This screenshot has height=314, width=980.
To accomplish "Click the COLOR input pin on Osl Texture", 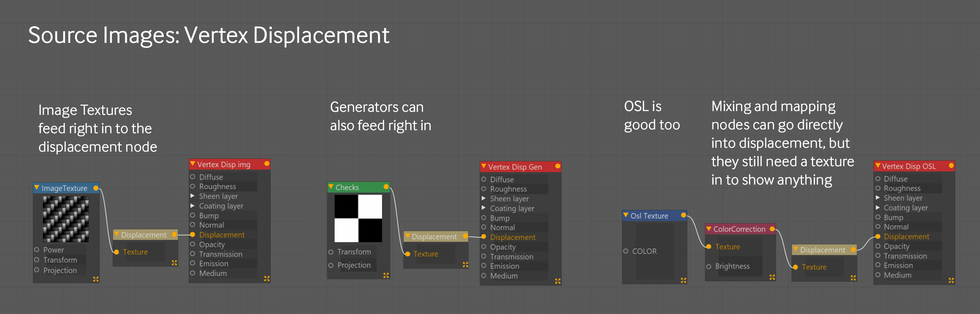I will click(626, 251).
